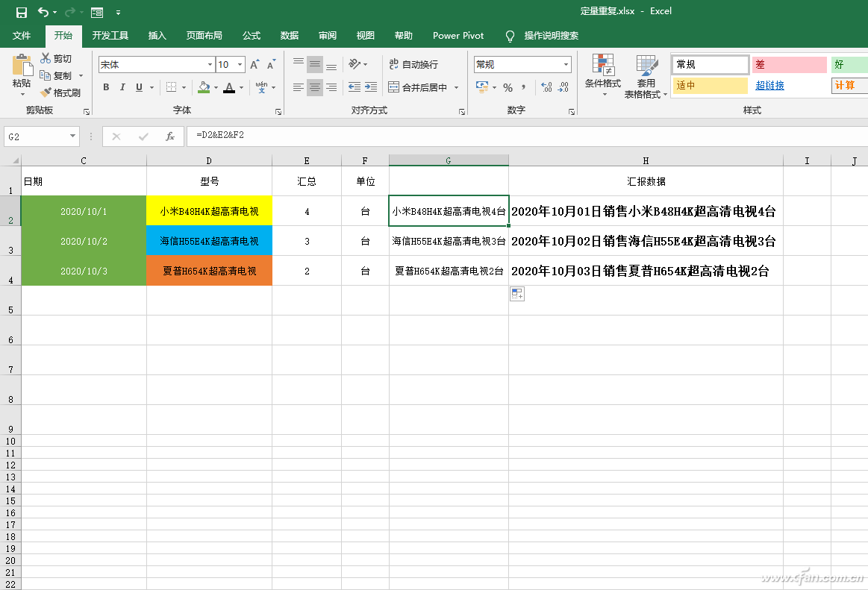Toggle Underline formatting

coord(139,87)
